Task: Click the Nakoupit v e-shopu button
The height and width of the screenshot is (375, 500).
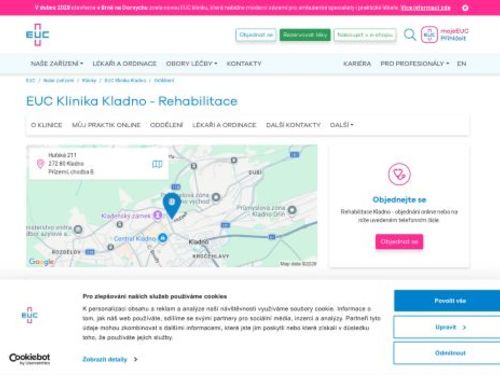Action: click(365, 35)
